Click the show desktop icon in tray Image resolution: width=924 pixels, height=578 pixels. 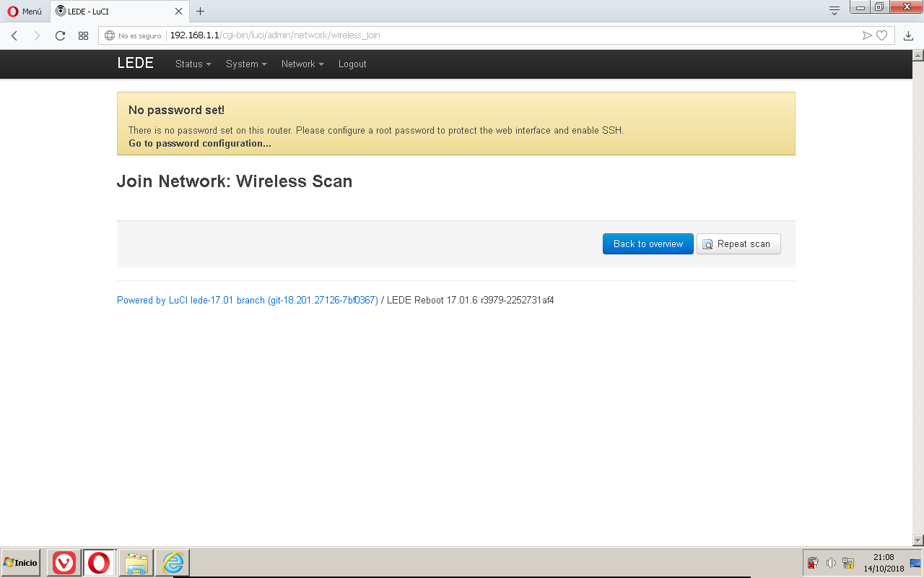pyautogui.click(x=915, y=563)
